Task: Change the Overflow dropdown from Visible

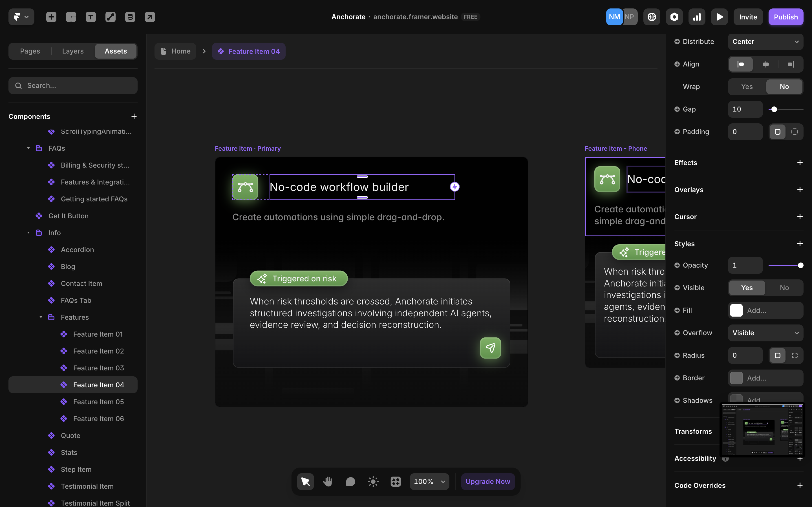Action: tap(765, 333)
